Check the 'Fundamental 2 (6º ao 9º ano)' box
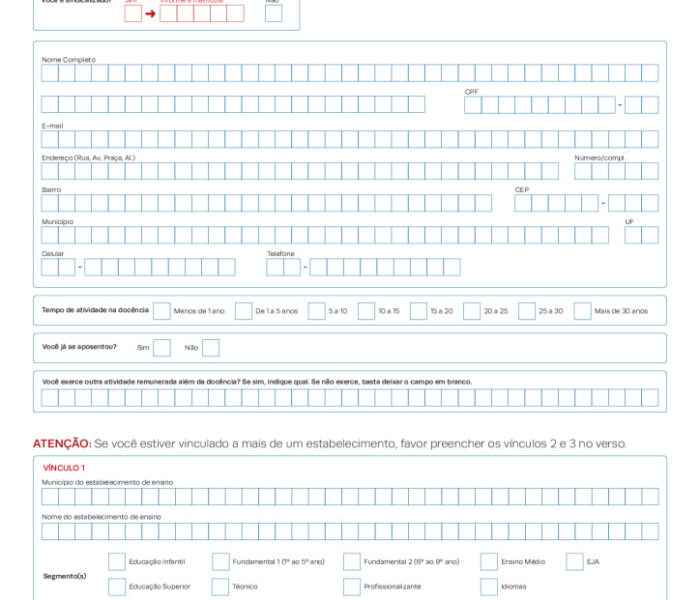Viewport: 700px width, 600px height. click(x=352, y=562)
